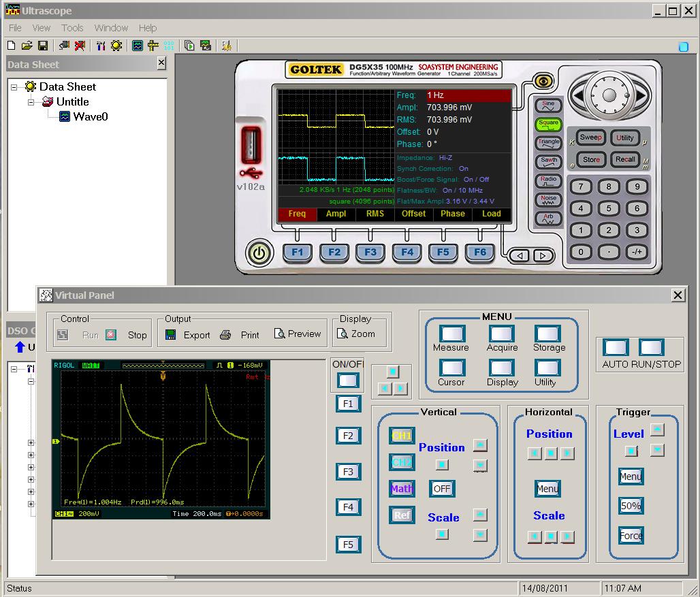Image resolution: width=700 pixels, height=597 pixels.
Task: Toggle the CH1 channel button
Action: coord(402,436)
